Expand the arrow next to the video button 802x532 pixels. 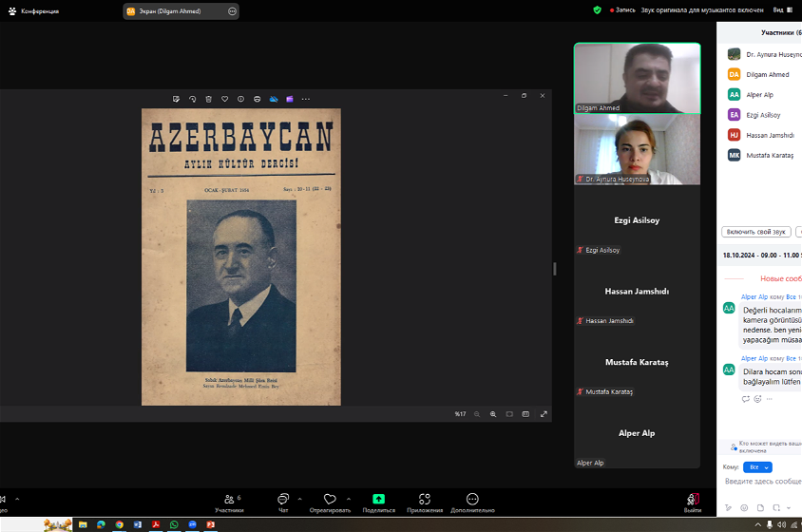17,499
